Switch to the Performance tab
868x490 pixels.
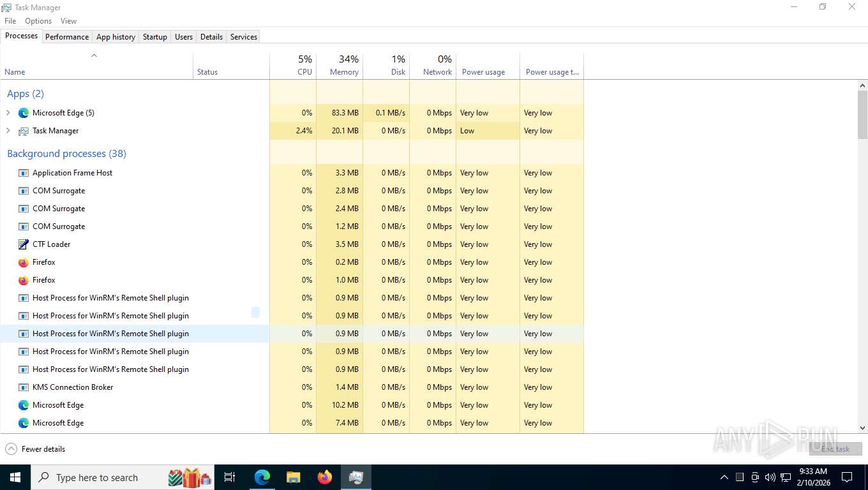coord(67,37)
